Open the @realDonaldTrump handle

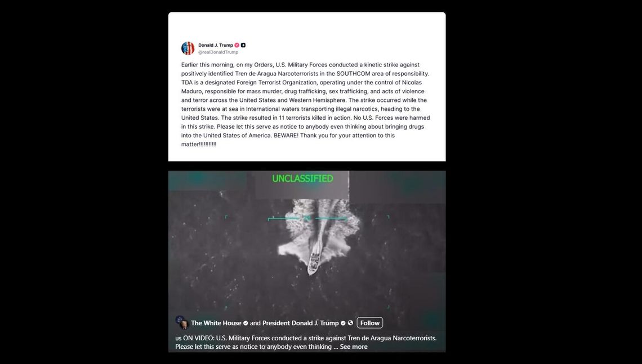coord(219,52)
